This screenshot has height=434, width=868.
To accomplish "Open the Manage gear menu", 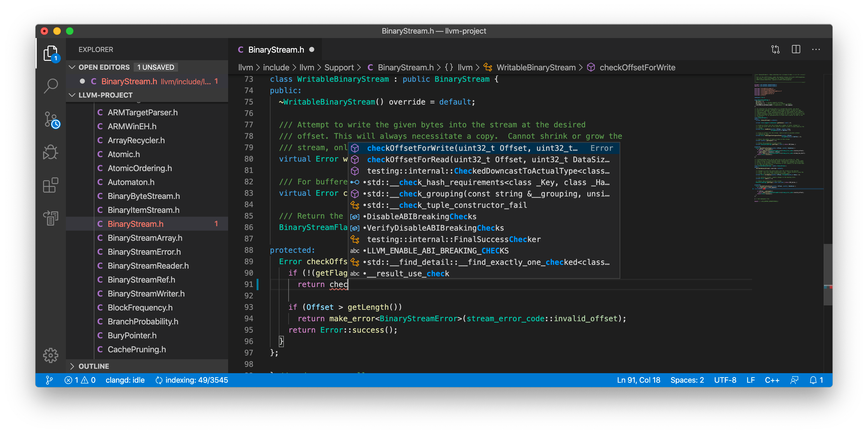I will point(51,355).
